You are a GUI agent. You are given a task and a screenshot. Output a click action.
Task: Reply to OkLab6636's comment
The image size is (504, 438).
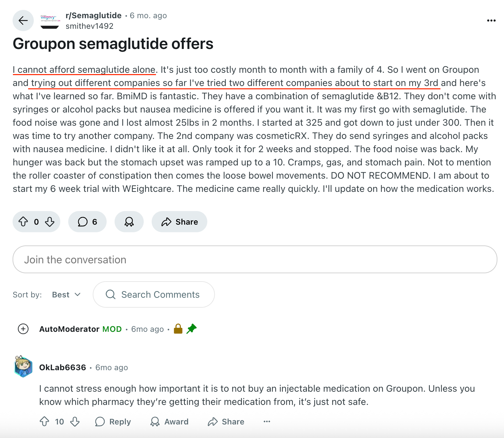click(x=113, y=421)
